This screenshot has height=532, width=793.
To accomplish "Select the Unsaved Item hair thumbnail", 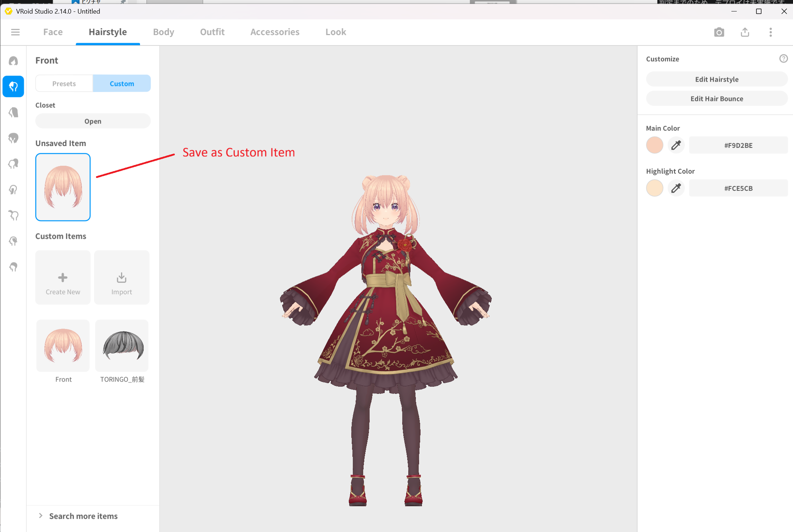I will 63,187.
